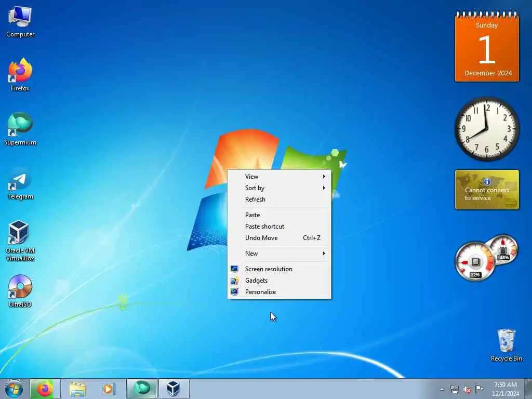Screen dimensions: 532x399
Task: Click the network tray icon
Action: tap(454, 389)
